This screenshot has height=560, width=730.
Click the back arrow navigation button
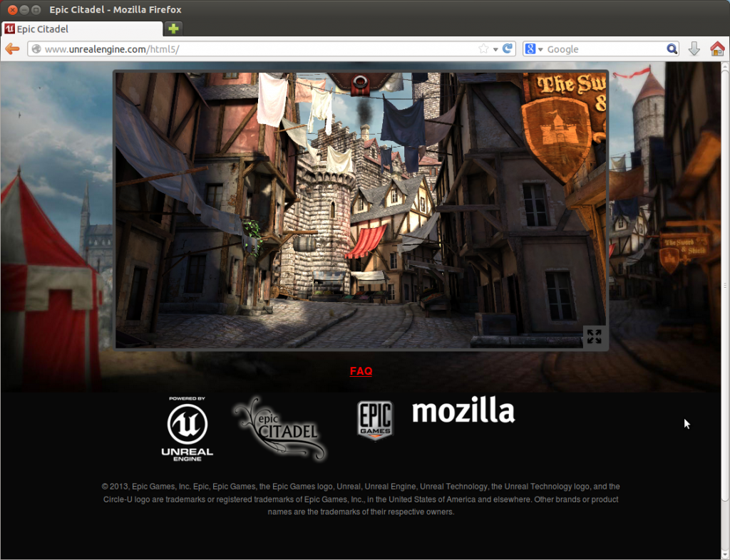(x=12, y=49)
